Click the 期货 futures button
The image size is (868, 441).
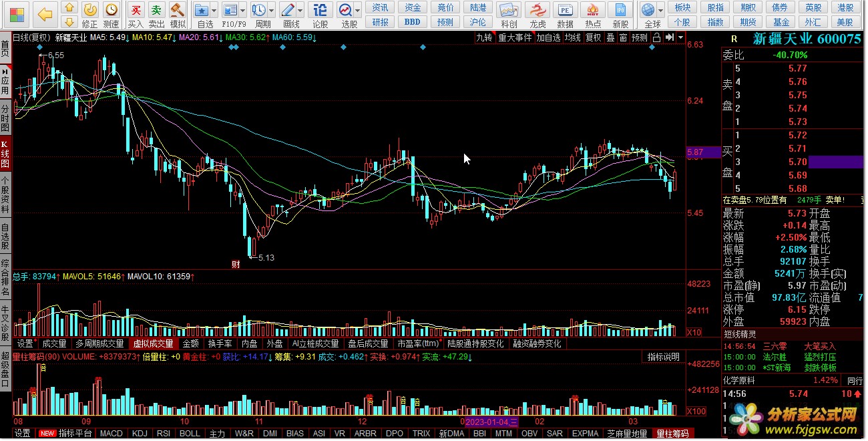coord(748,22)
